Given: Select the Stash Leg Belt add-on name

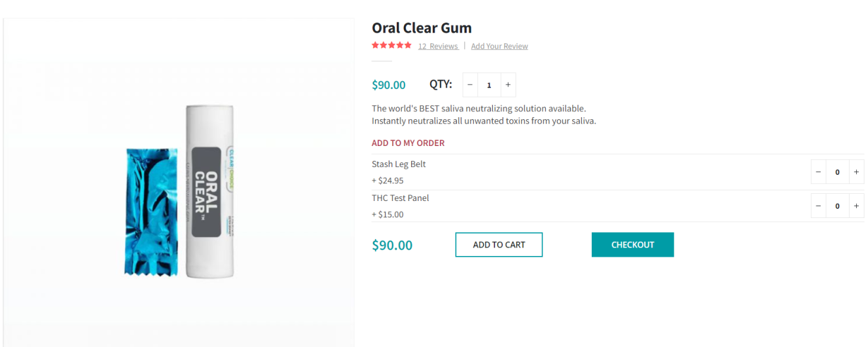Looking at the screenshot, I should tap(399, 164).
